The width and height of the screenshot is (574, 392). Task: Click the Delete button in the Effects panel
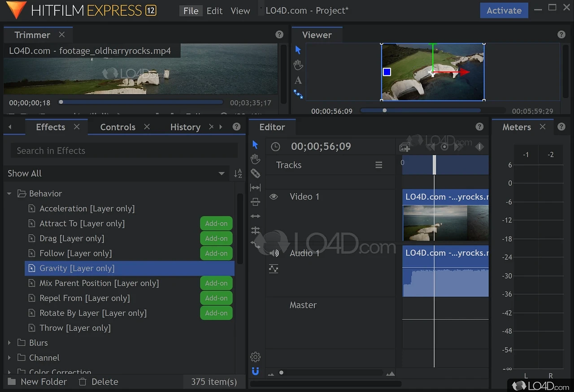click(x=99, y=382)
